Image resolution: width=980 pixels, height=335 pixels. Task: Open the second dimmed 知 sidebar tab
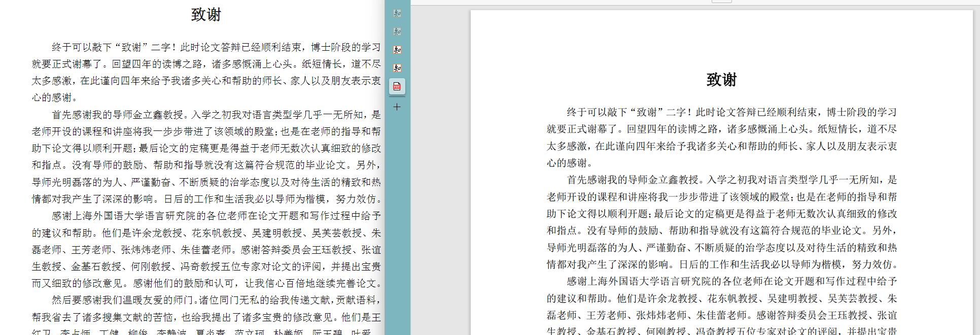[397, 31]
